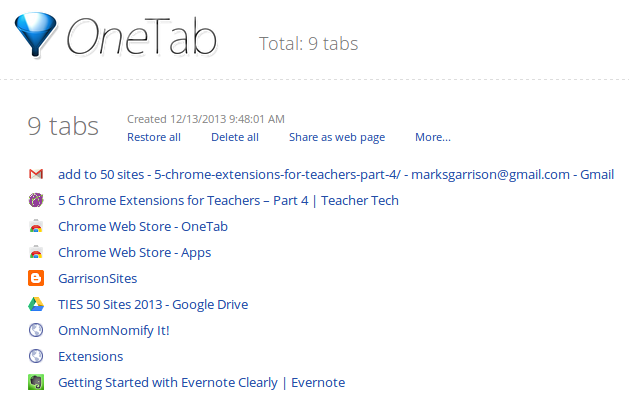The width and height of the screenshot is (629, 407).
Task: Click the Chrome Web Store OneTab favicon
Action: 36,226
